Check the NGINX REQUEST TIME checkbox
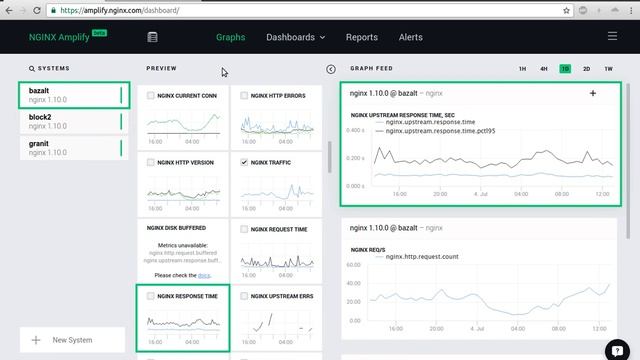This screenshot has height=360, width=640. coord(244,229)
